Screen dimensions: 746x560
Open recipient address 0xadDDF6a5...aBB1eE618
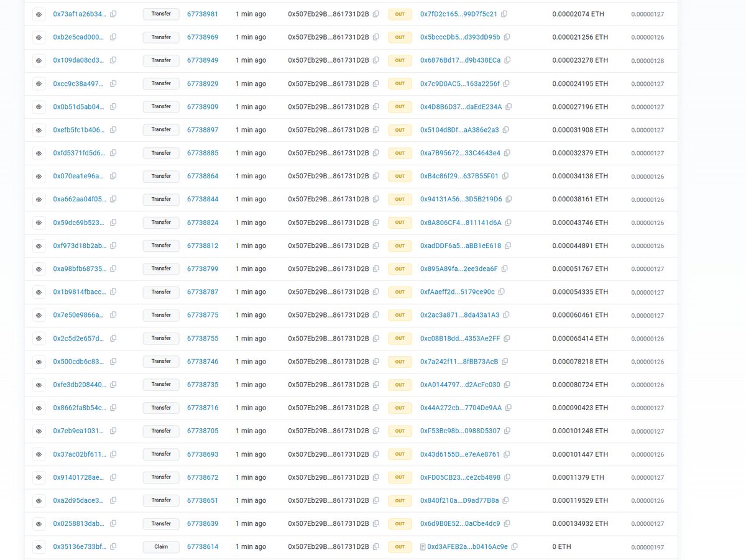(x=461, y=246)
